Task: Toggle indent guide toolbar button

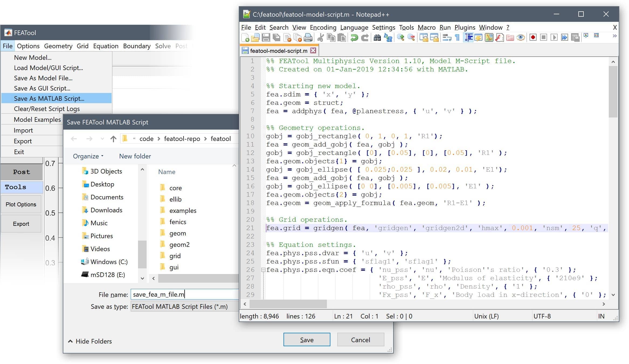Action: coord(469,38)
